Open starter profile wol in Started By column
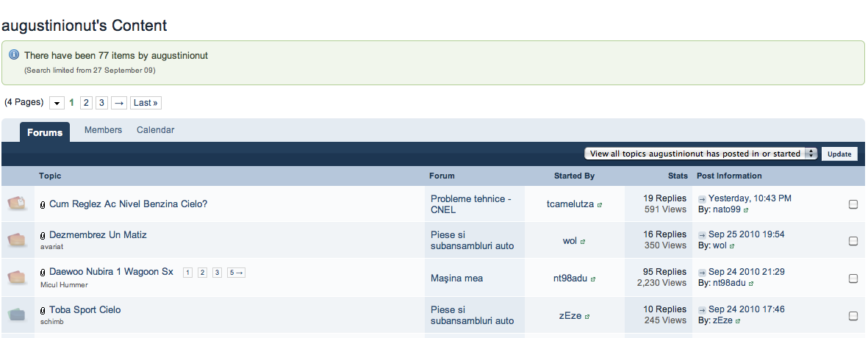Screen dimensions: 868x338 pos(570,240)
